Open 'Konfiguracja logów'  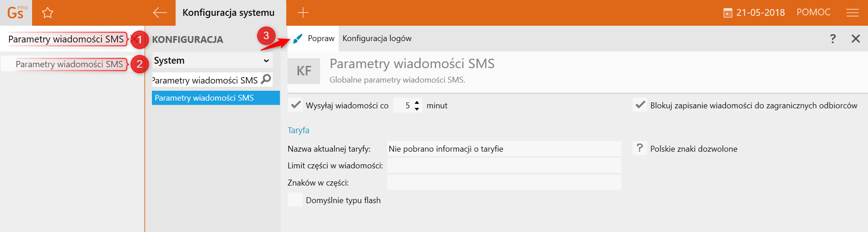coord(377,38)
